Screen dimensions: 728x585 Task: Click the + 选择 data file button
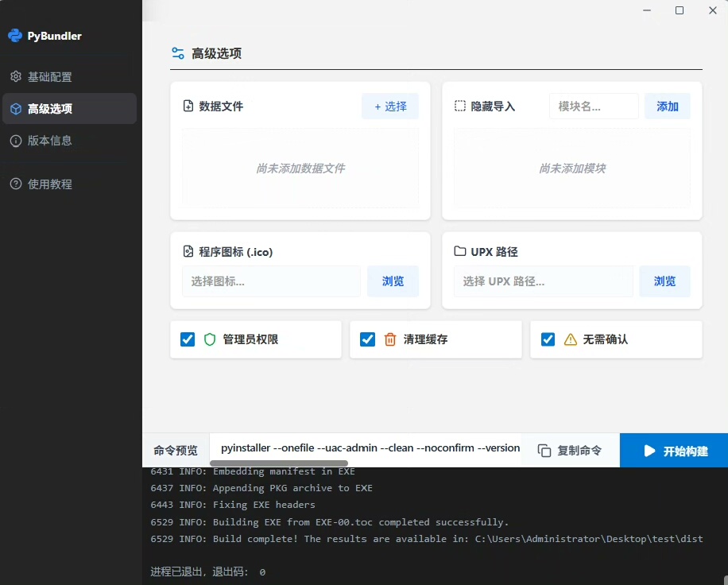[390, 107]
